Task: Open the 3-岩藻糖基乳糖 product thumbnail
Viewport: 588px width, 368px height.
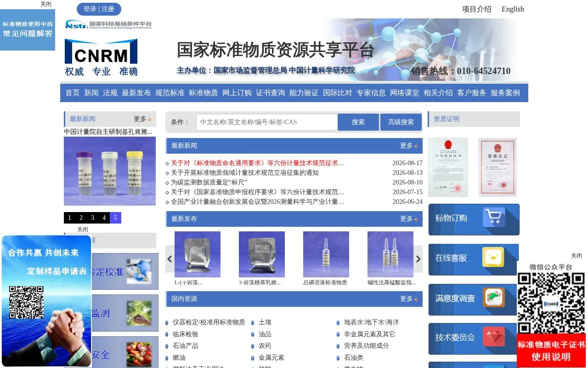Action: pyautogui.click(x=262, y=254)
